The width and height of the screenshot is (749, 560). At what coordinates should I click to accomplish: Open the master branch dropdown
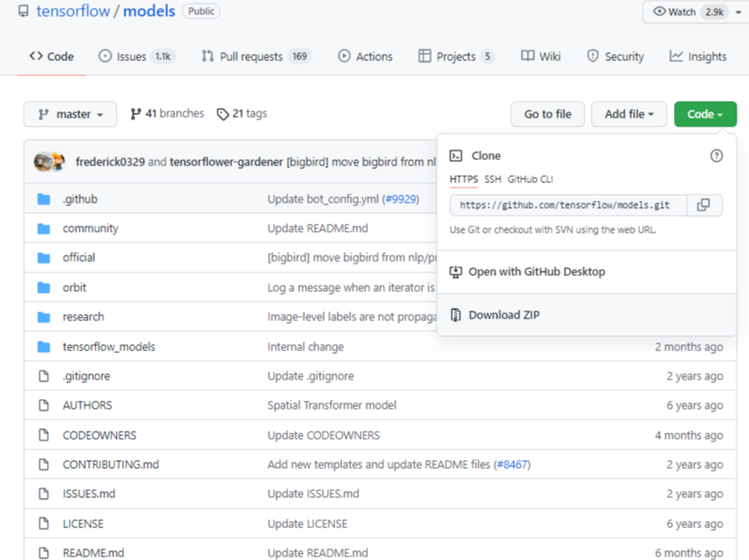pyautogui.click(x=70, y=114)
